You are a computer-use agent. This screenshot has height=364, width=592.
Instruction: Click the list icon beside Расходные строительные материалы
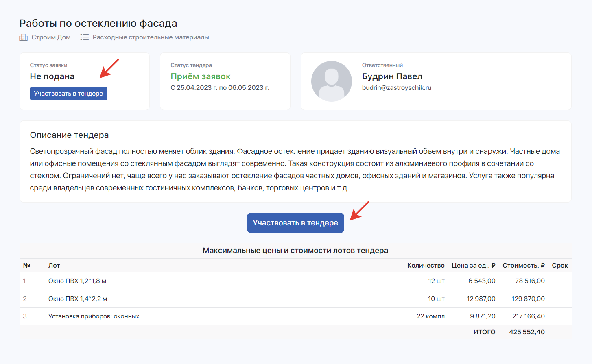point(84,37)
